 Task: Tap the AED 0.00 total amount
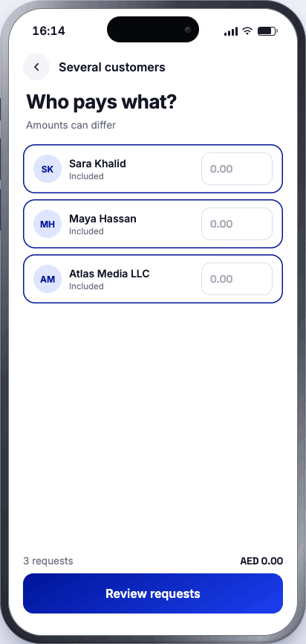pyautogui.click(x=261, y=561)
